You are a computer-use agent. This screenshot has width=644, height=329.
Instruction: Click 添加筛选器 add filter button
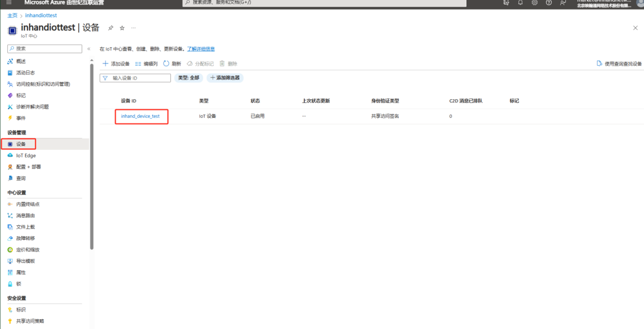(225, 78)
